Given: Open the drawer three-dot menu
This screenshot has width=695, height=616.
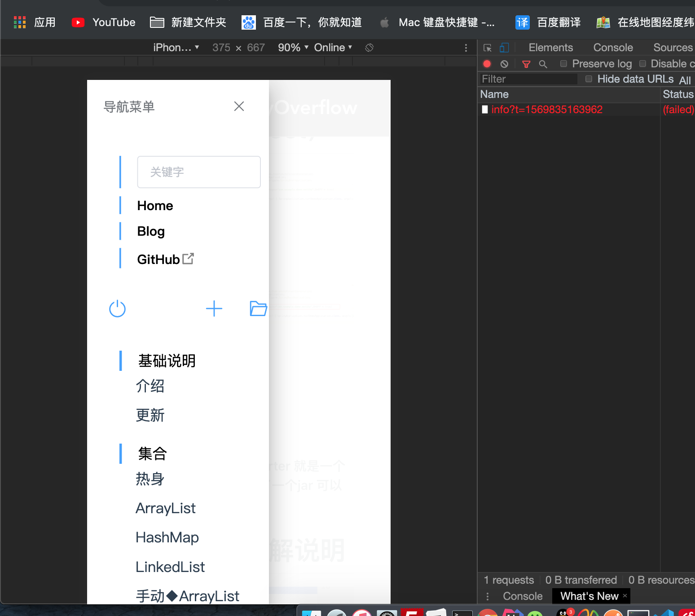Looking at the screenshot, I should point(488,596).
